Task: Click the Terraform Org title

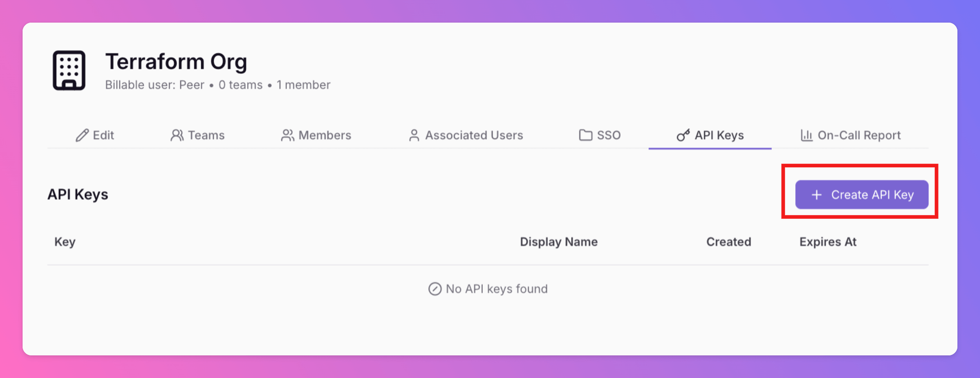Action: [176, 61]
